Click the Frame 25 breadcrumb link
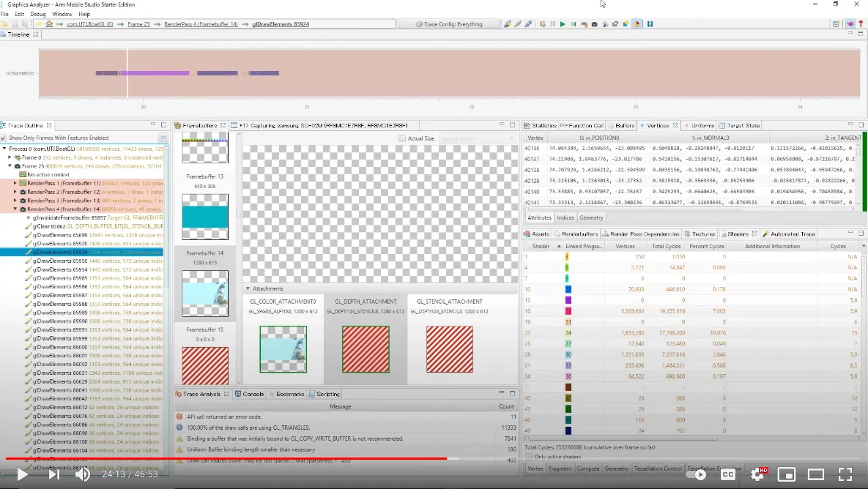This screenshot has height=489, width=868. click(x=138, y=24)
